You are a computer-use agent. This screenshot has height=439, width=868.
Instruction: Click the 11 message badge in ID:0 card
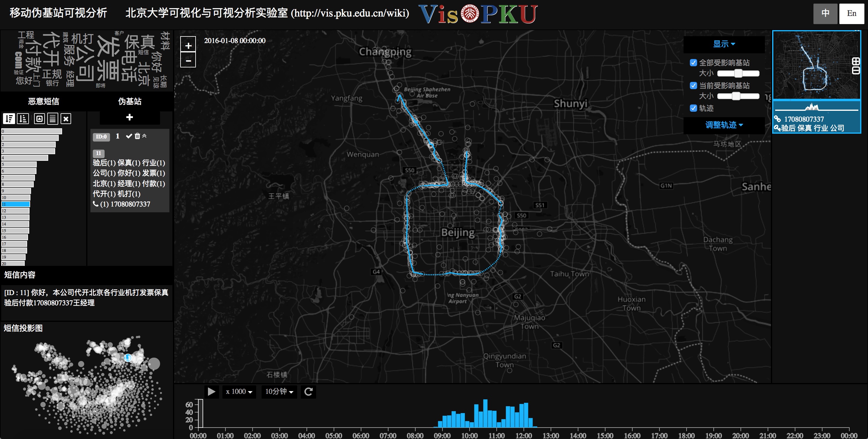pyautogui.click(x=98, y=153)
